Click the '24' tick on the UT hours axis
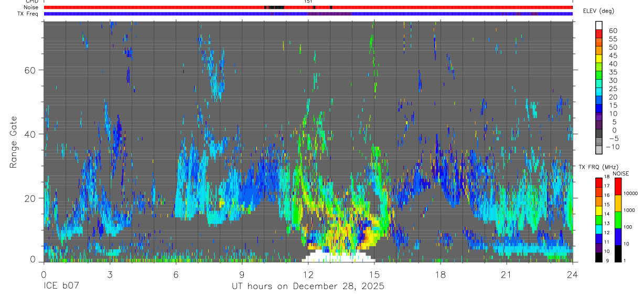 [573, 274]
